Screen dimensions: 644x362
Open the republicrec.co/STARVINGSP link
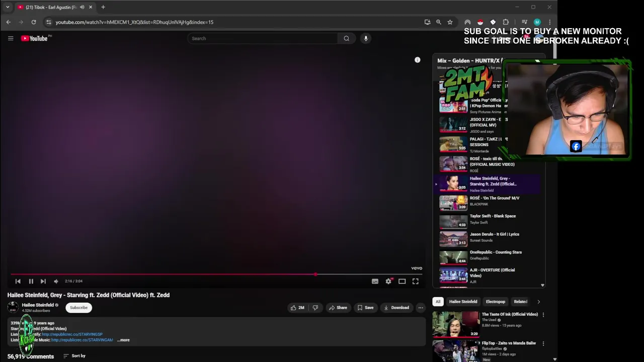72,334
